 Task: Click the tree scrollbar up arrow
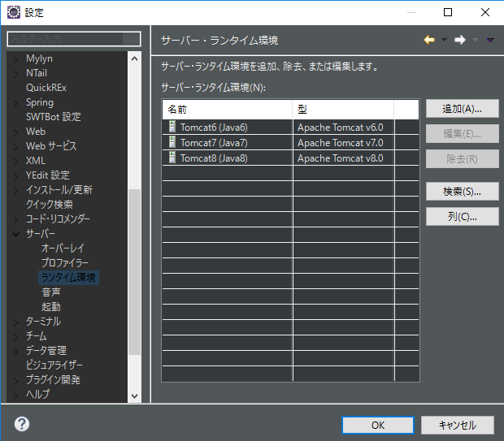134,58
